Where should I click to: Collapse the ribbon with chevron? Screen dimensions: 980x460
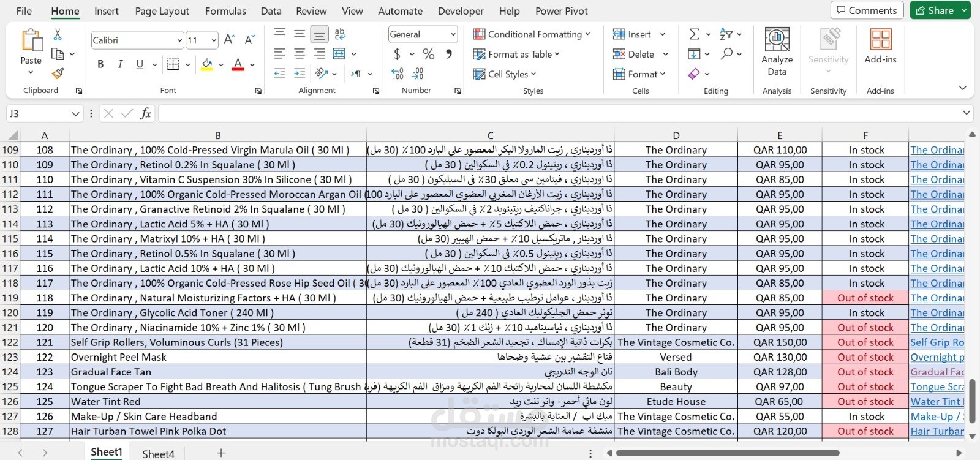click(x=962, y=88)
